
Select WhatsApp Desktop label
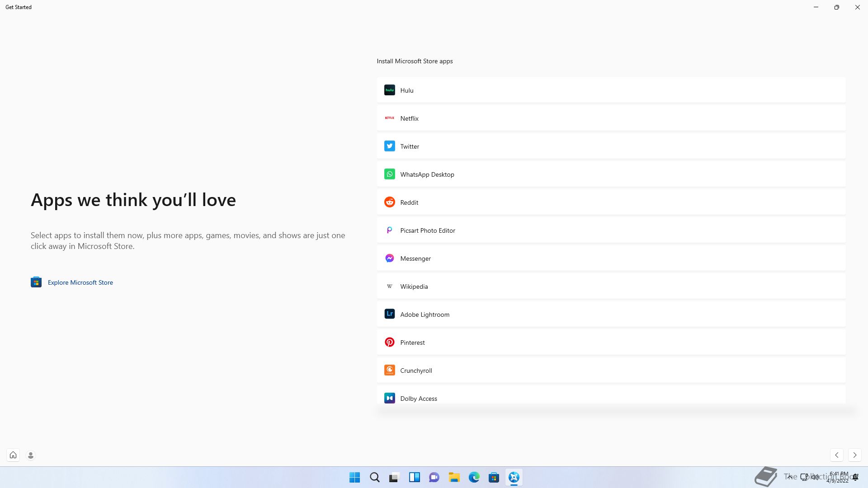(427, 174)
